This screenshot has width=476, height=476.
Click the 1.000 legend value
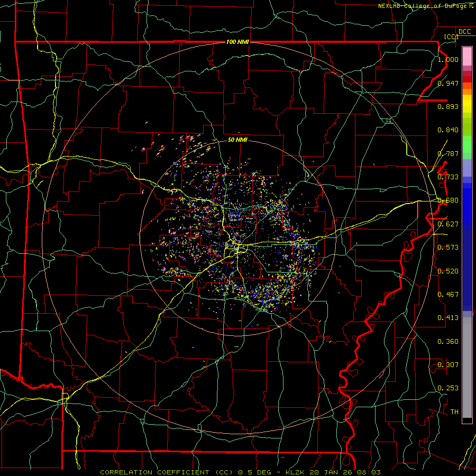[448, 59]
